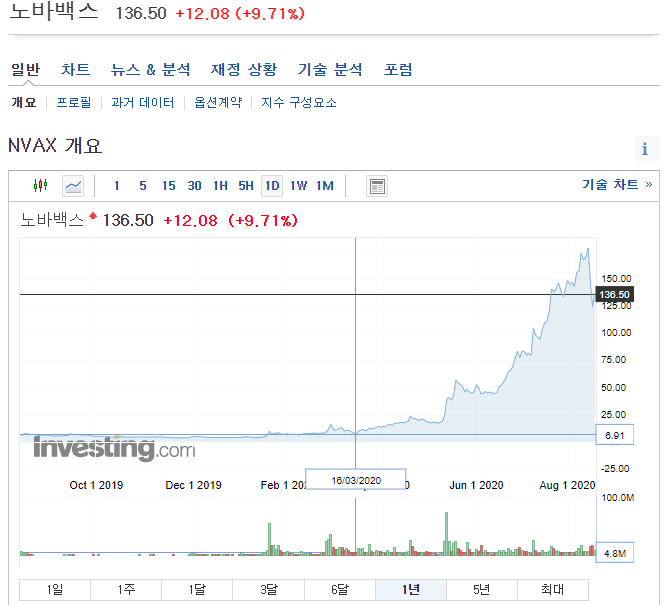Image resolution: width=672 pixels, height=605 pixels.
Task: Click the header +12.08 (+9.71%) change text
Action: [x=240, y=13]
